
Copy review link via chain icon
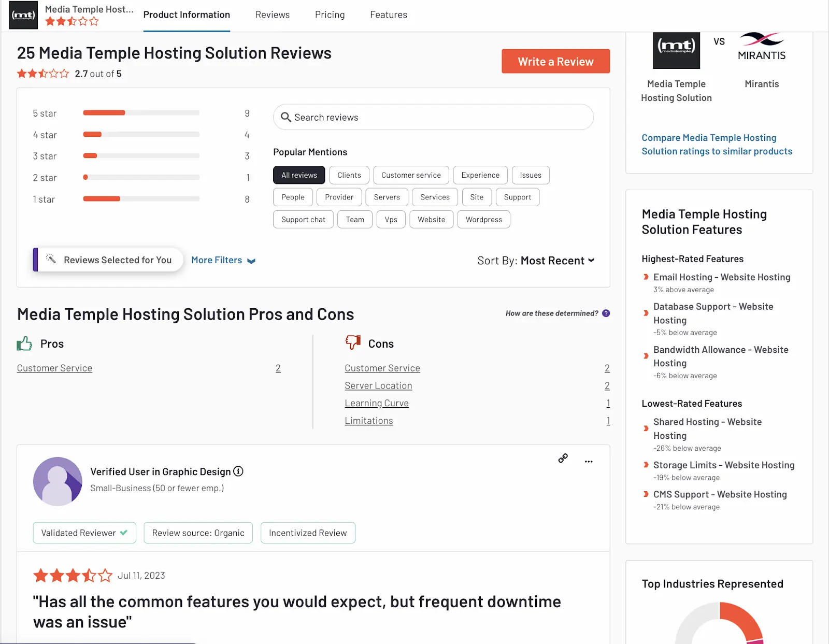pyautogui.click(x=563, y=458)
